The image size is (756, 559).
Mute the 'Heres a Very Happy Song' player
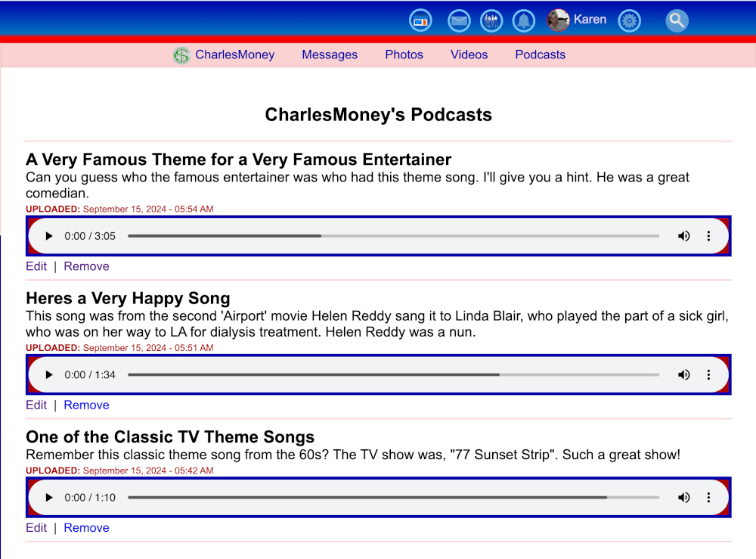(684, 374)
